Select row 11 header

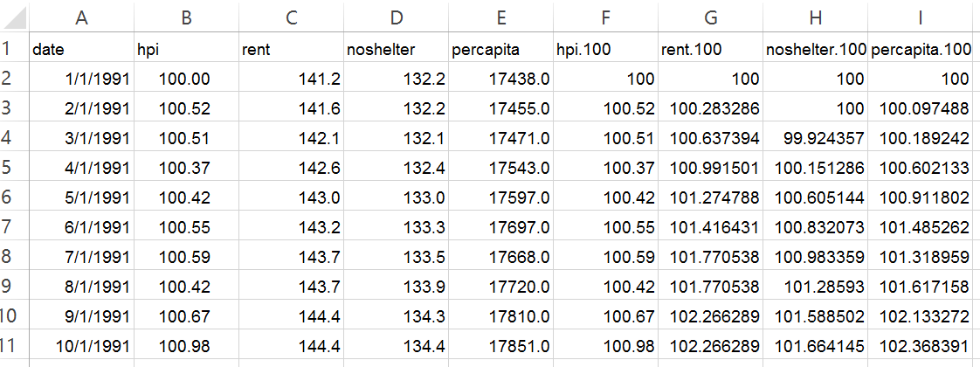14,344
